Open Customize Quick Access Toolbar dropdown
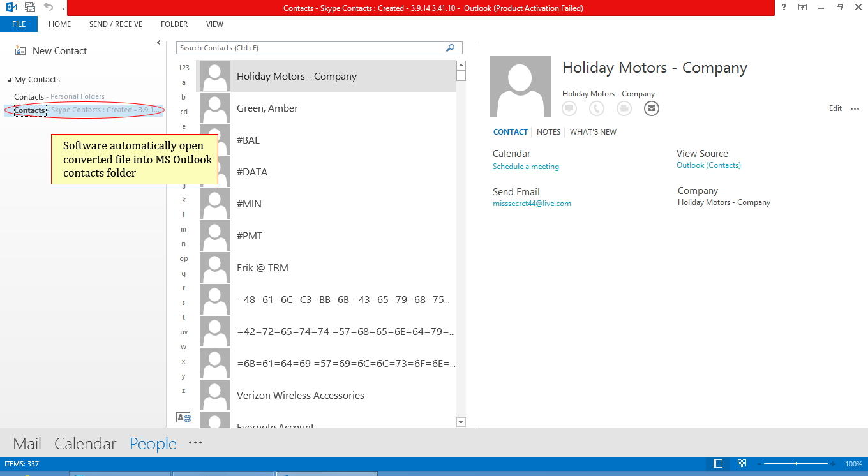 [x=63, y=8]
